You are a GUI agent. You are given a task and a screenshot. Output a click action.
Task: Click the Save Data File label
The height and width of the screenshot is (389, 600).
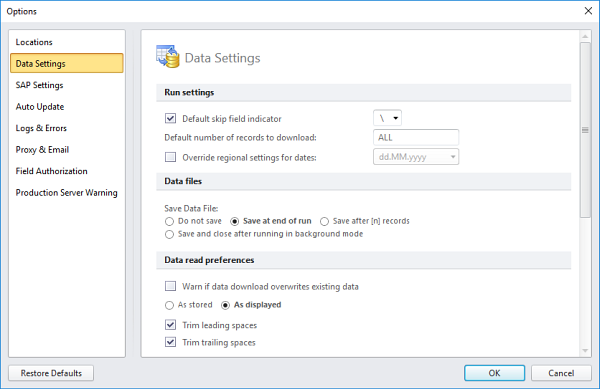191,208
